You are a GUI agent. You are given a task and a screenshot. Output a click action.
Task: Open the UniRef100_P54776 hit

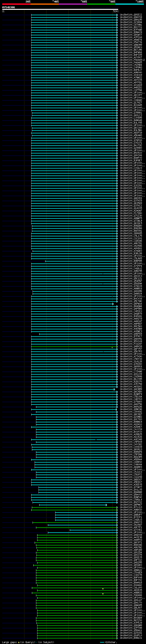[131, 42]
